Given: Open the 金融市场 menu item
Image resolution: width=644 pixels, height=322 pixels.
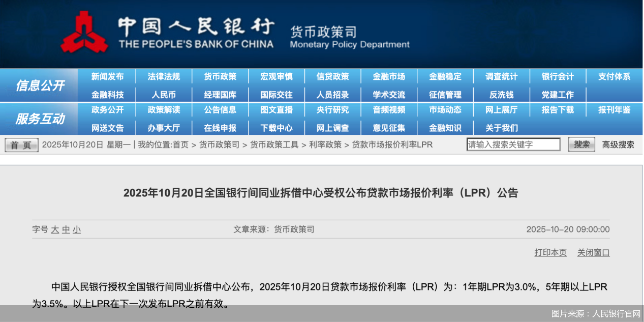Looking at the screenshot, I should (x=389, y=76).
